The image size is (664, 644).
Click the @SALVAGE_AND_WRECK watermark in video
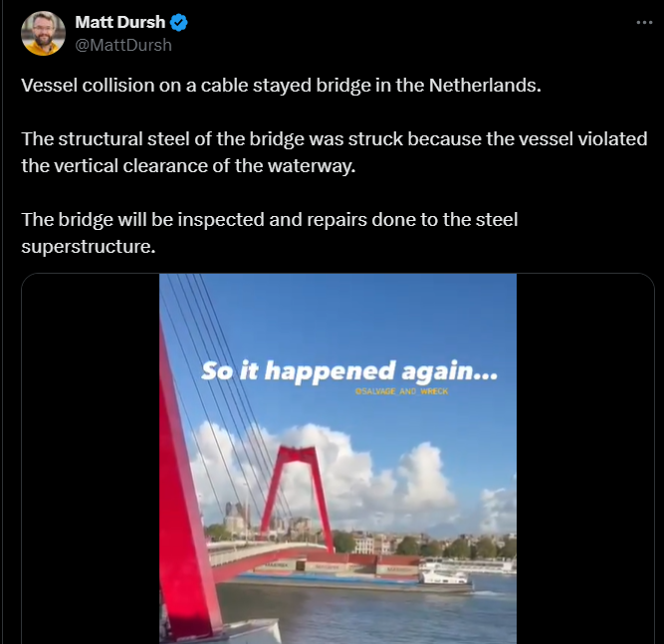coord(401,391)
